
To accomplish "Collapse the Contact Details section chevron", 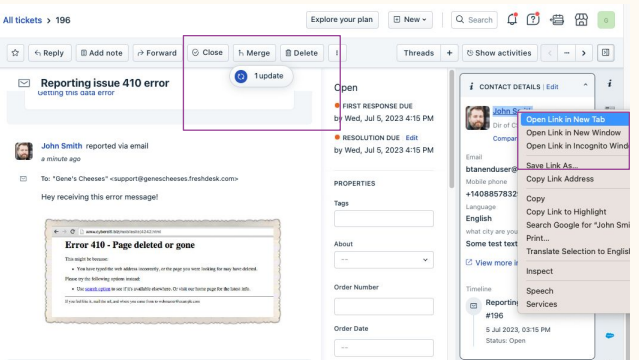I will tap(585, 85).
